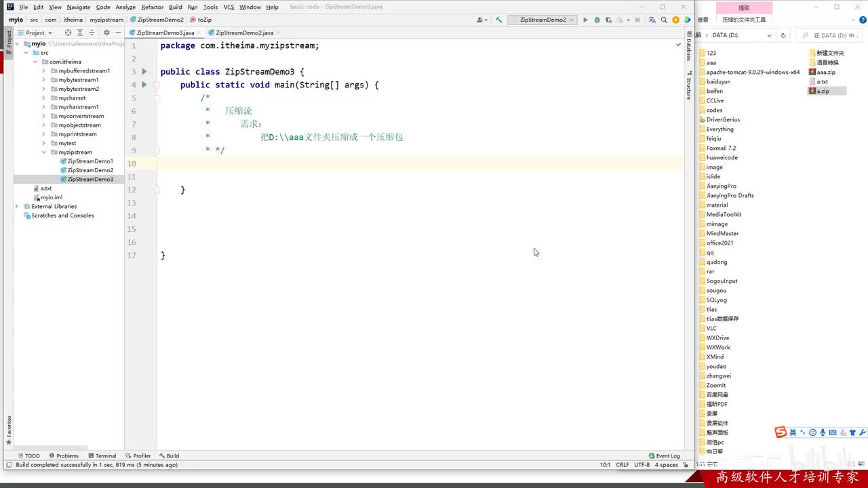Image resolution: width=868 pixels, height=488 pixels.
Task: Switch to ZipStreamDemo3.java editor tab
Action: coord(165,33)
